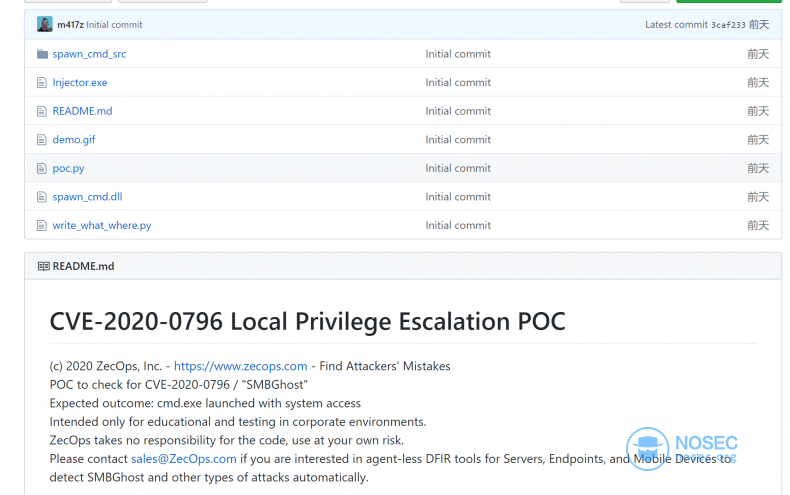Click README.md title in readme header
Image resolution: width=790 pixels, height=495 pixels.
pos(83,266)
